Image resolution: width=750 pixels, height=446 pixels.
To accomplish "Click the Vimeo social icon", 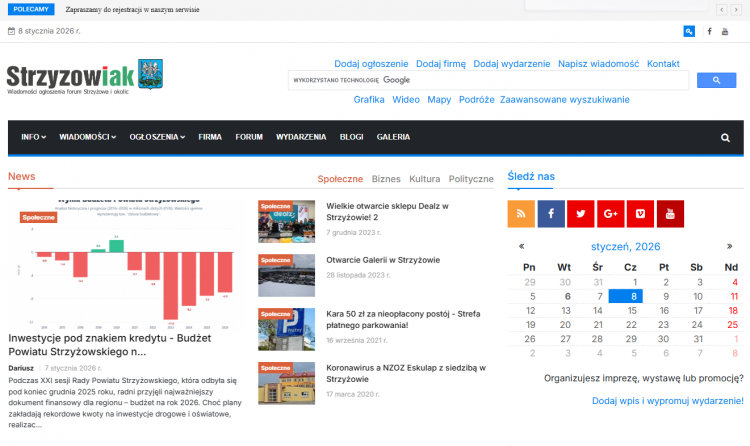I will pos(640,213).
